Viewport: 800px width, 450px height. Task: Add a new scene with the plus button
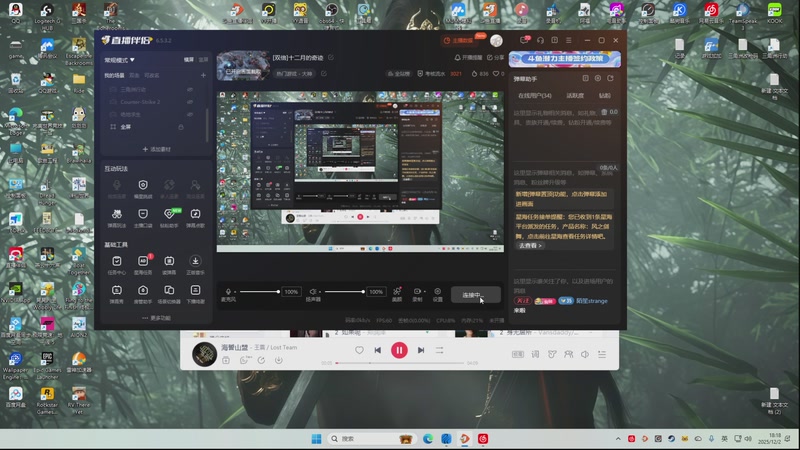click(x=203, y=76)
